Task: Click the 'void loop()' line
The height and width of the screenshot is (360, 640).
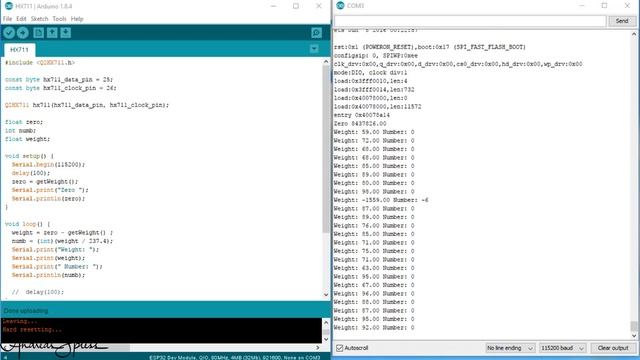Action: tap(27, 224)
